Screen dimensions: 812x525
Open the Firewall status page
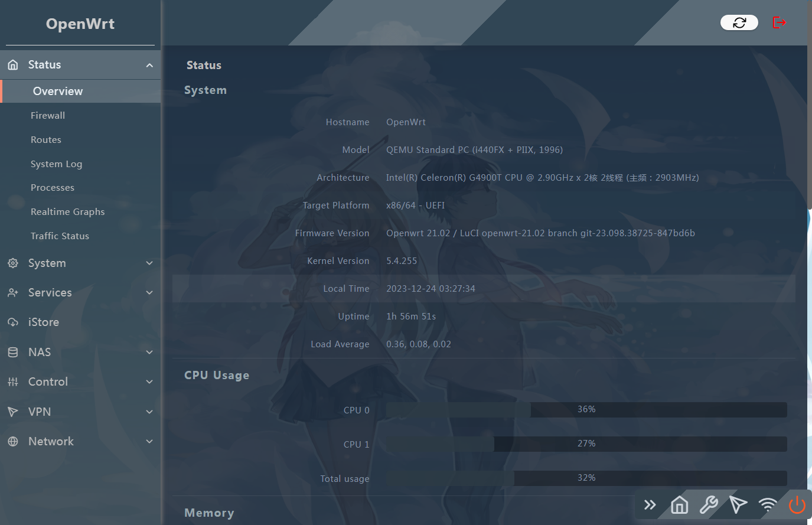tap(48, 116)
